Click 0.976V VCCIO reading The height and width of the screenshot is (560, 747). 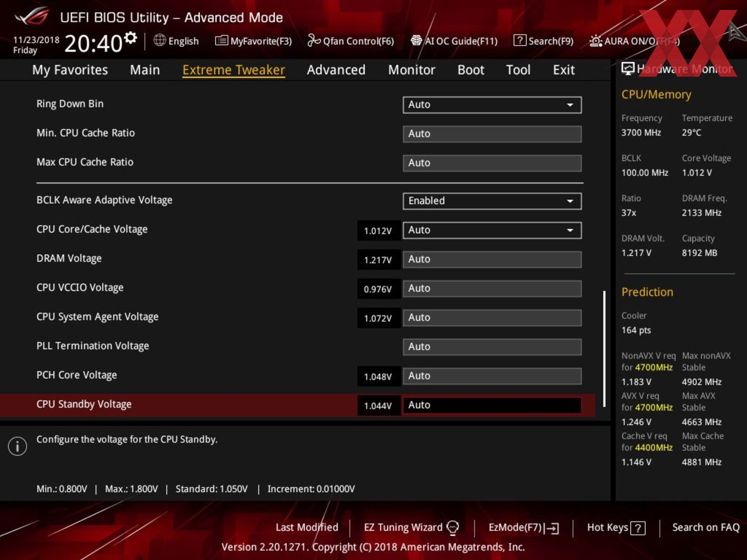(x=378, y=289)
